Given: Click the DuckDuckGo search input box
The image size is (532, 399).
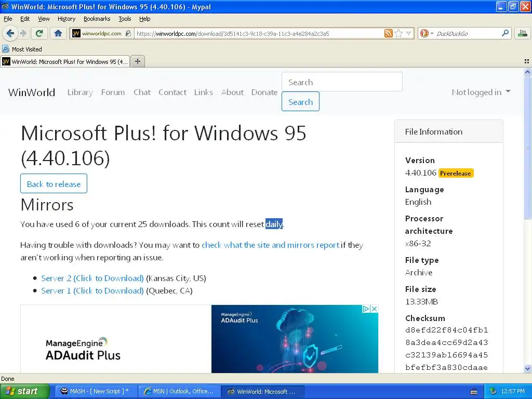Looking at the screenshot, I should [468, 33].
